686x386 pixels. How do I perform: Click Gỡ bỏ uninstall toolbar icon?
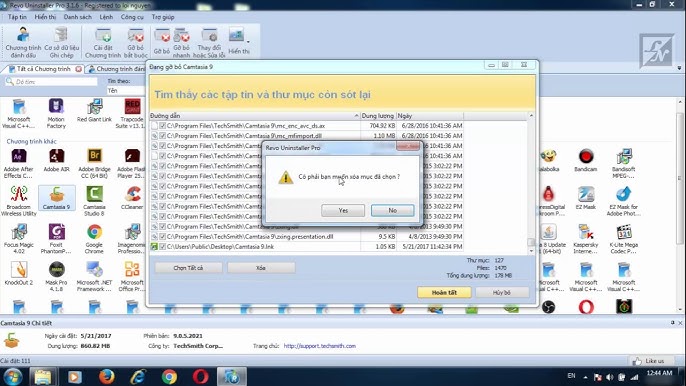click(x=161, y=42)
